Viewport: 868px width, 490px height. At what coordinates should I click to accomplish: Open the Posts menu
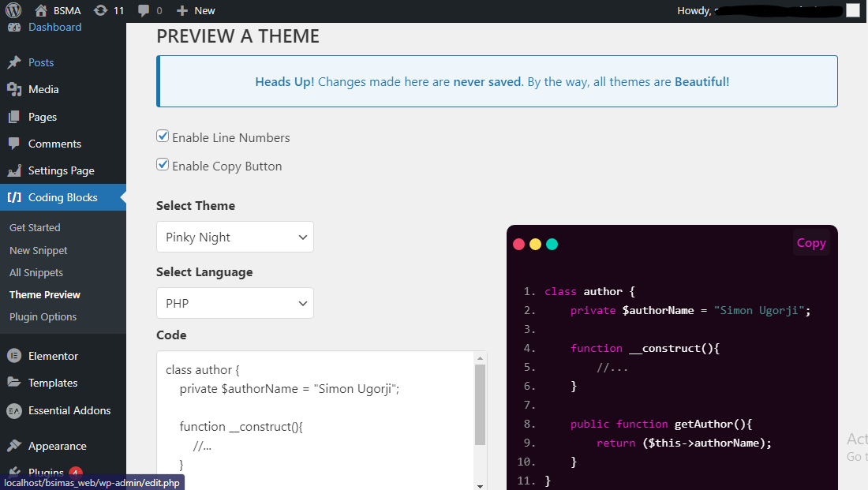click(x=41, y=62)
